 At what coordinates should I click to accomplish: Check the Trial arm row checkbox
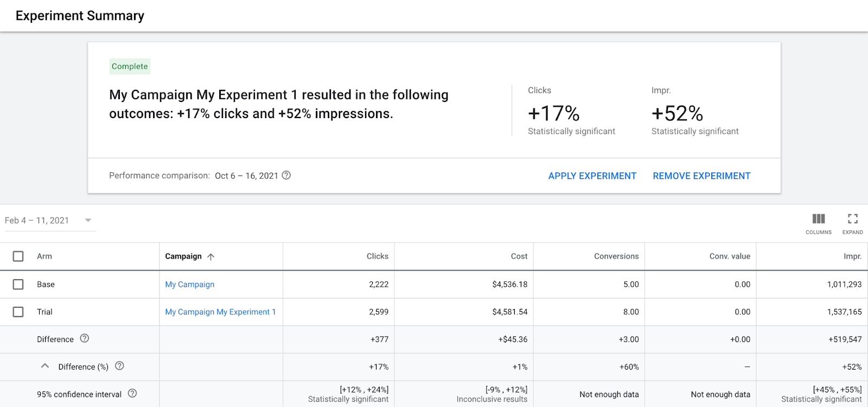(18, 312)
